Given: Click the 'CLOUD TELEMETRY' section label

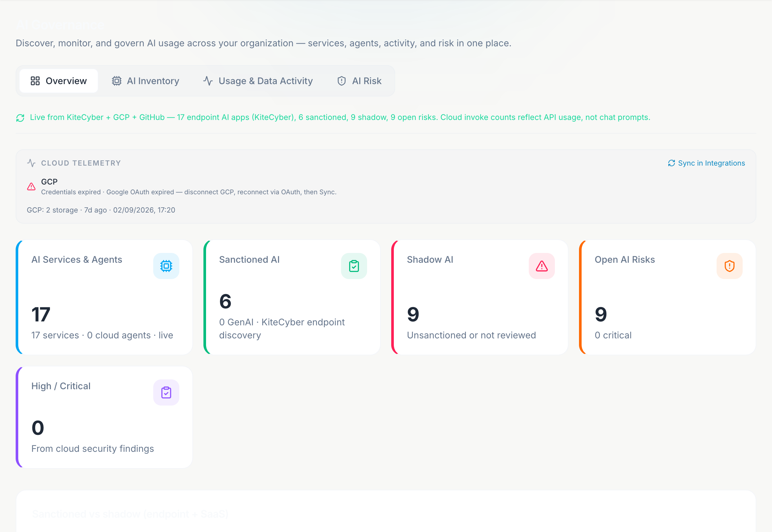Looking at the screenshot, I should [81, 163].
